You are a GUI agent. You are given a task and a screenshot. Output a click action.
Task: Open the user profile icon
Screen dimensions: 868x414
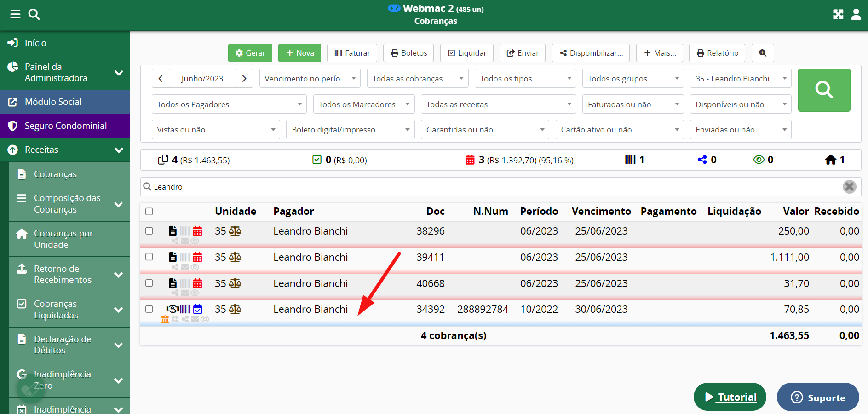(856, 14)
